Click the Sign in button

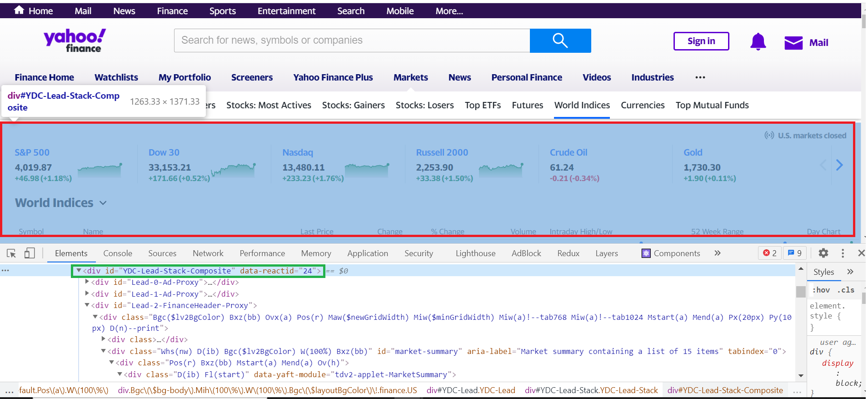[x=701, y=41]
